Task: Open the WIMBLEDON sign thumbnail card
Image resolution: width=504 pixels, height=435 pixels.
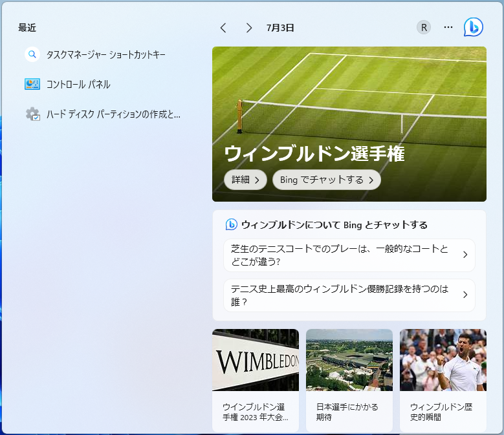Action: point(256,360)
